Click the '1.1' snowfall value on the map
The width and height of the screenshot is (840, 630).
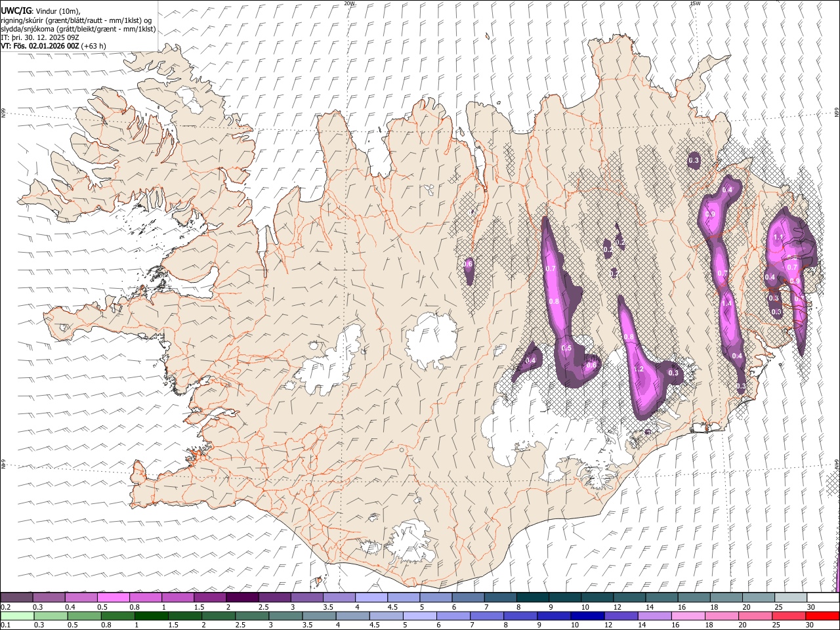pos(779,237)
